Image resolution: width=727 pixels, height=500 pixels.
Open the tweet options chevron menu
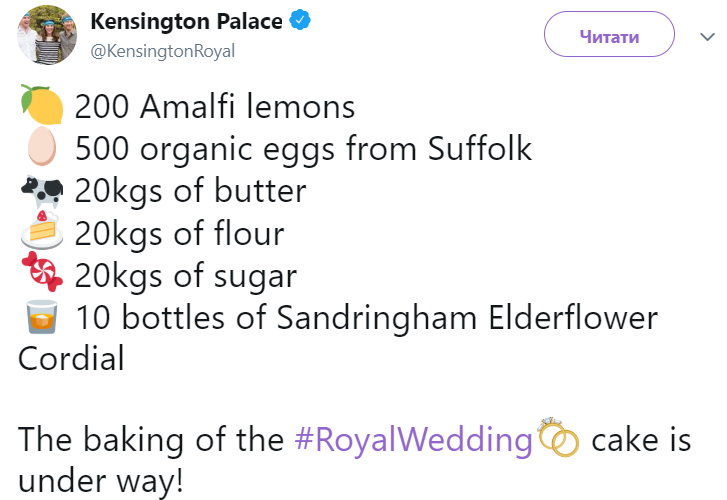click(x=707, y=37)
